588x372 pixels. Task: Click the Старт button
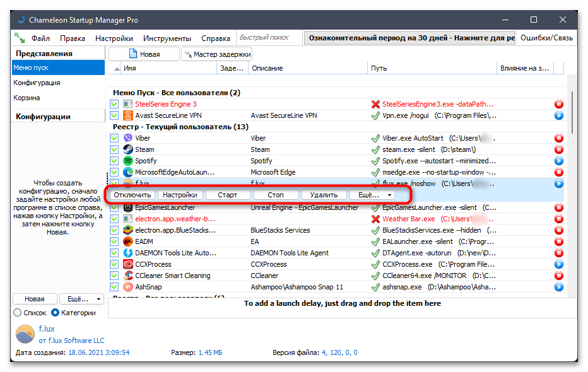[x=228, y=195]
